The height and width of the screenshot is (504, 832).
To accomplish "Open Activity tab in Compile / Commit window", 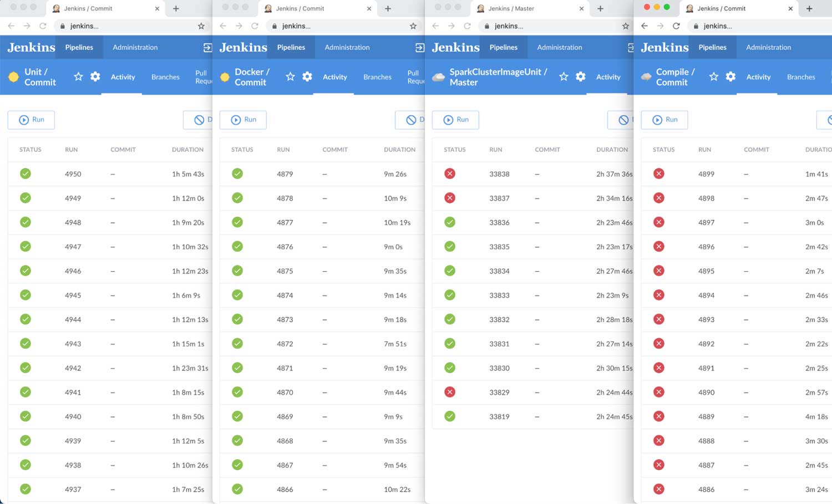I will [758, 77].
